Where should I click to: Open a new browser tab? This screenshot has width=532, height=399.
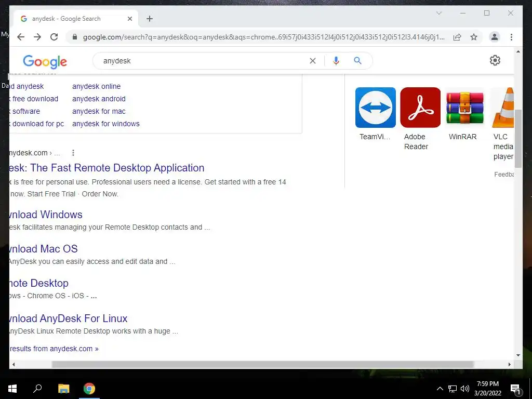click(150, 19)
